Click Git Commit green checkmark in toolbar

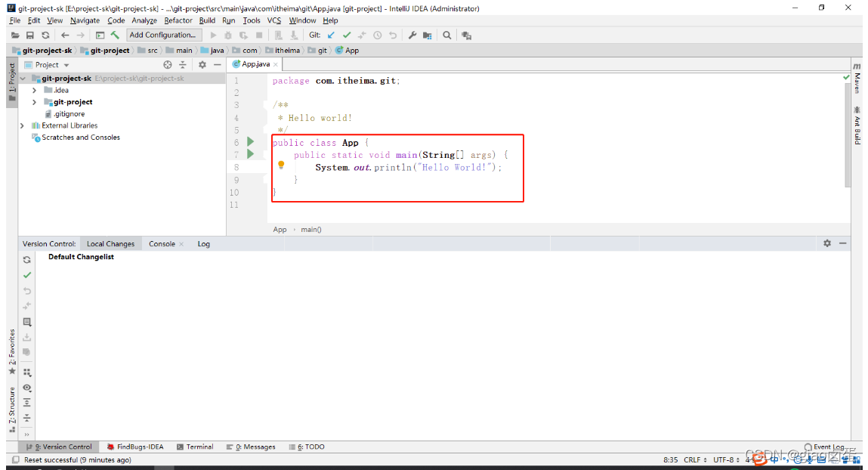pyautogui.click(x=347, y=35)
